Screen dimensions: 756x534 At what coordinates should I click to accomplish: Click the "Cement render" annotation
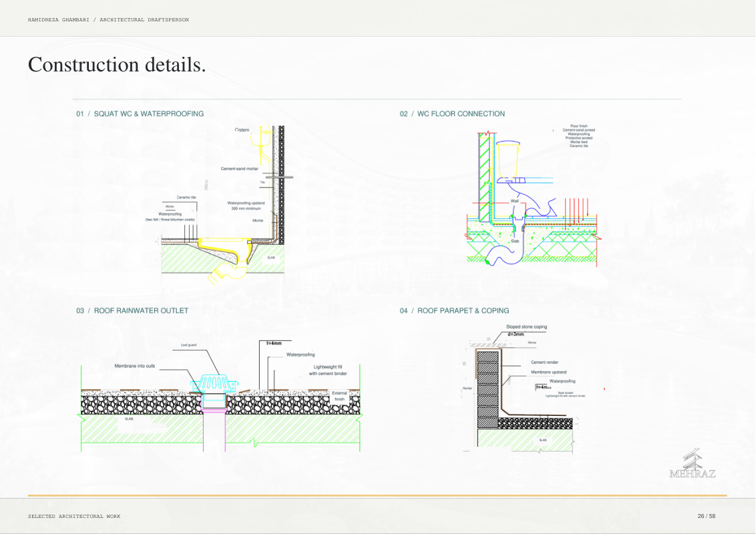click(x=544, y=362)
